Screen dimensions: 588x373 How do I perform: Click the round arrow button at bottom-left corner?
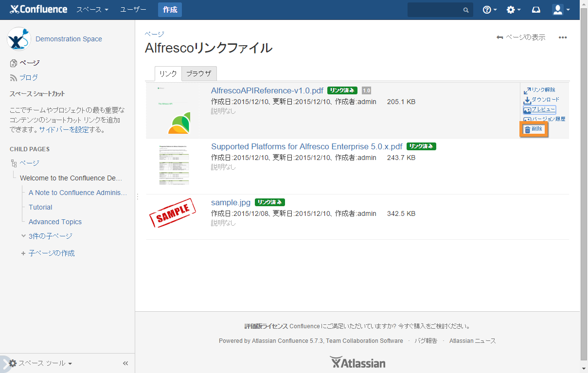[4, 364]
